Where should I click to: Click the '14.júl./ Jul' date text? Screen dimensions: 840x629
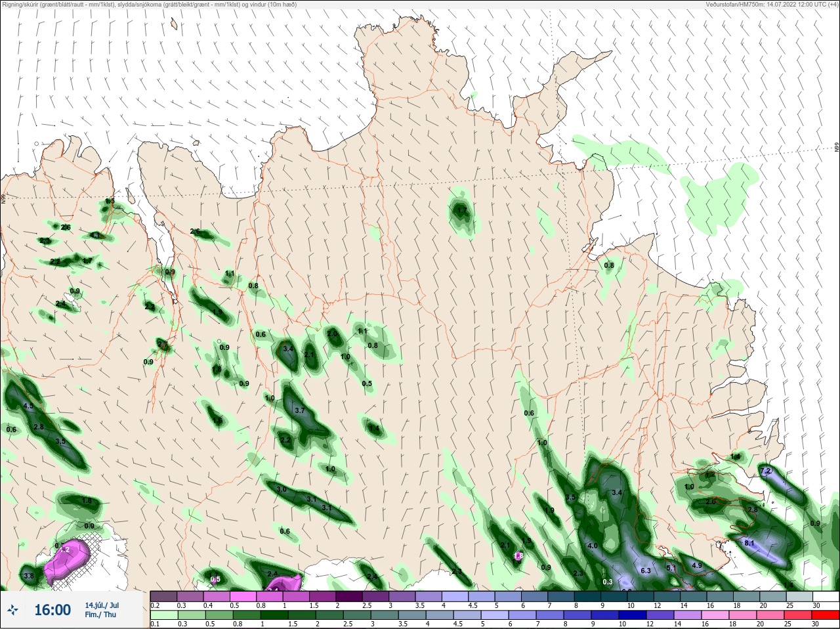click(x=102, y=605)
